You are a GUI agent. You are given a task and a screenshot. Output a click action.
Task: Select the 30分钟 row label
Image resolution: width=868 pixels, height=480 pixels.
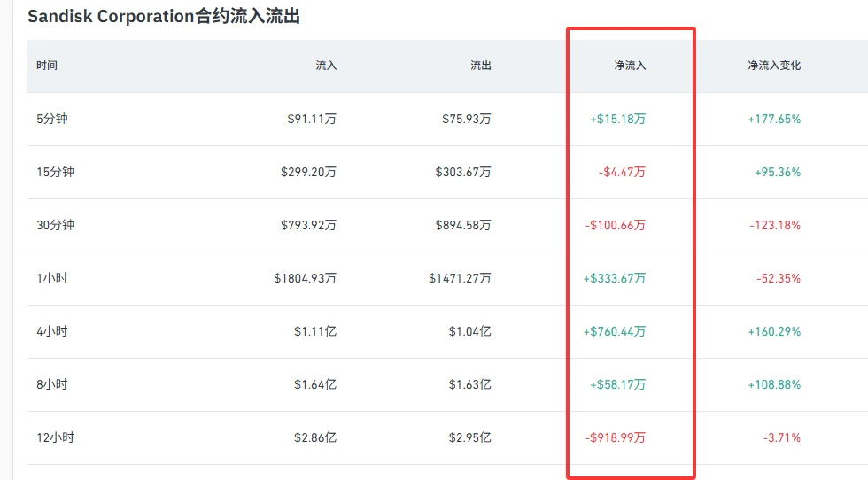coord(55,225)
